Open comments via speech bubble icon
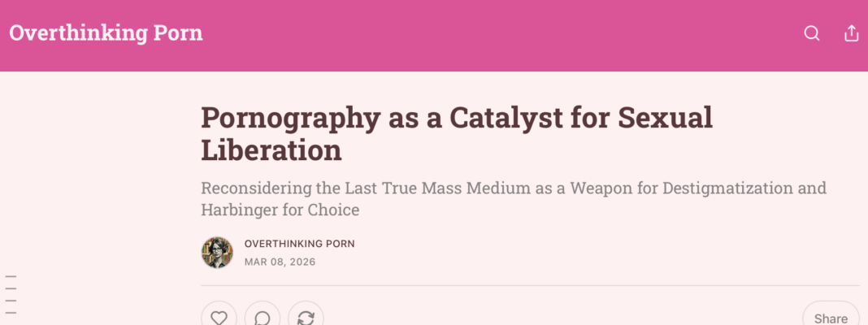 click(263, 318)
